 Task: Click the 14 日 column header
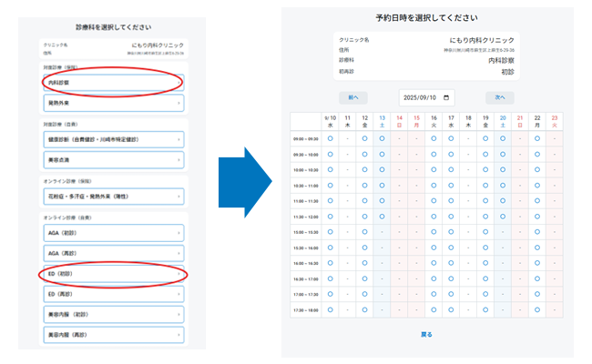click(x=400, y=121)
